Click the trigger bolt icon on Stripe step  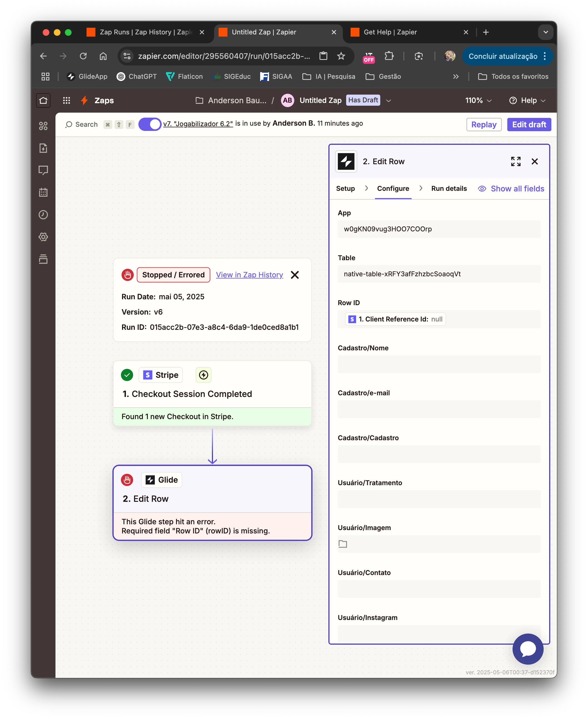pos(204,375)
